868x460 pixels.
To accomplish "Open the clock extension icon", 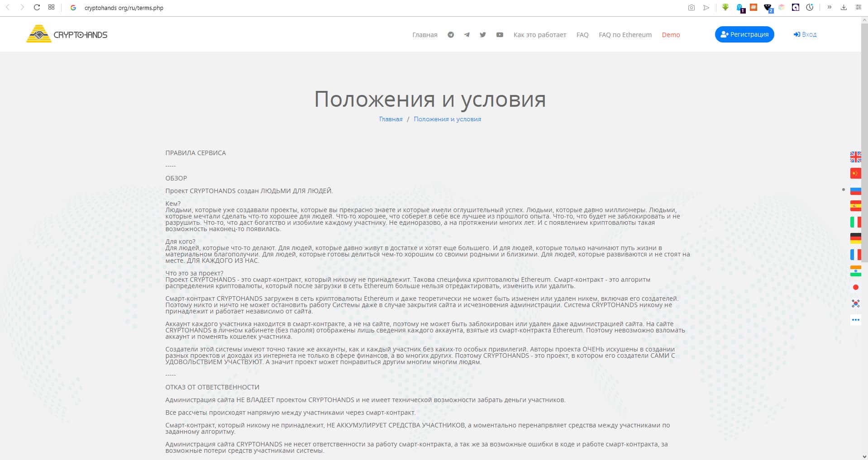I will tap(810, 7).
